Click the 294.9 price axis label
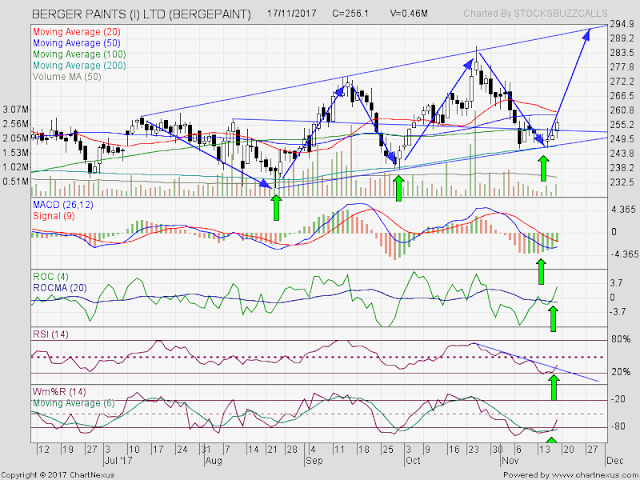The height and width of the screenshot is (480, 640). 622,24
